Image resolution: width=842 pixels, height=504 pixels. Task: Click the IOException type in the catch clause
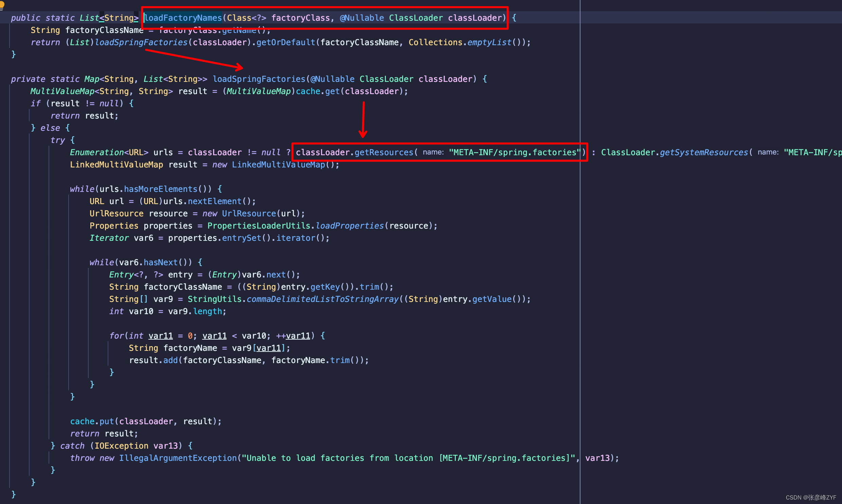coord(121,446)
